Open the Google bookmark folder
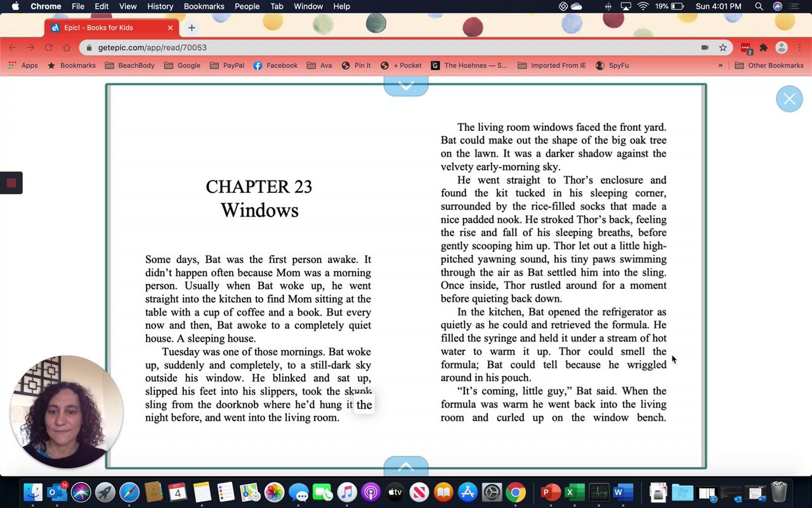 (182, 65)
